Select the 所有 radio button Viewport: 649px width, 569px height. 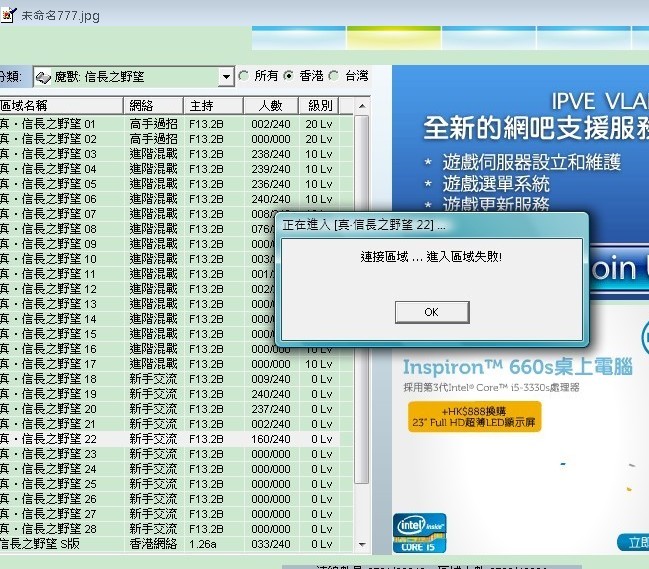point(243,76)
